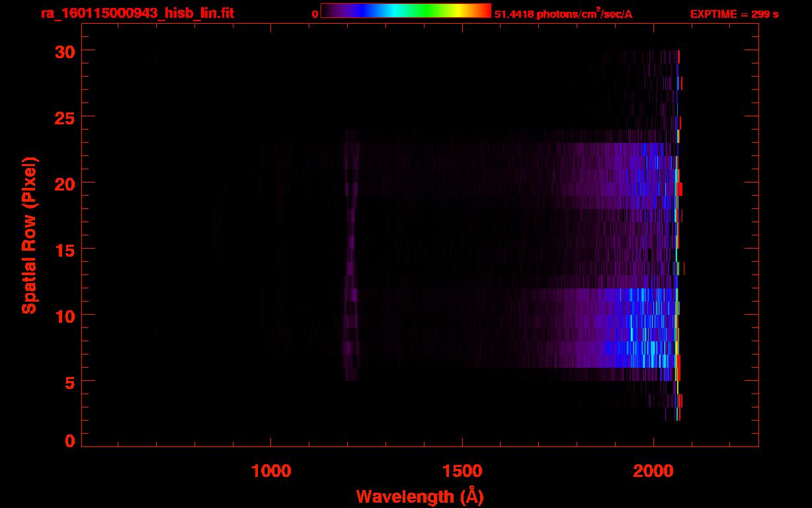Click the Wavelength (Å) axis title
812x508 pixels.
420,496
